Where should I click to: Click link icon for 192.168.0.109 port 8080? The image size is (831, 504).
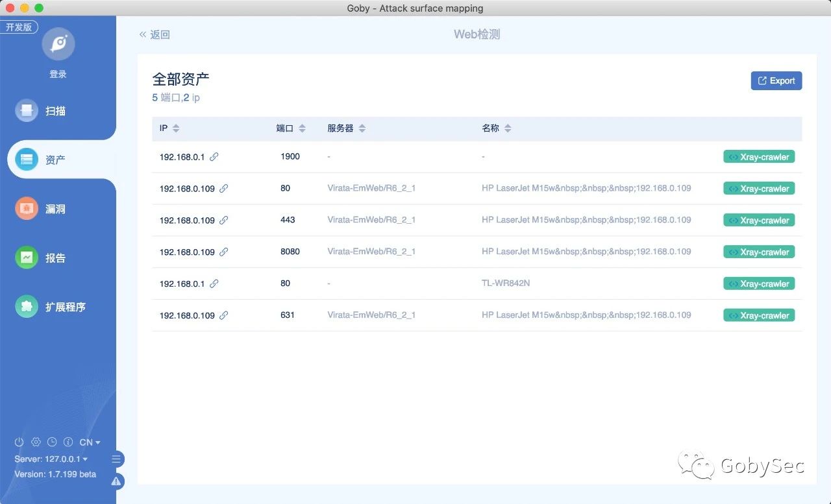(224, 252)
